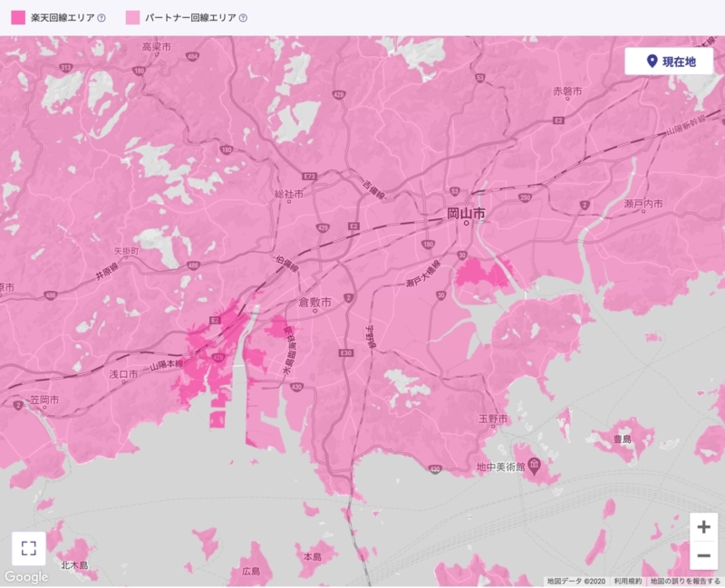This screenshot has height=588, width=725.
Task: Click the 倉敷市 city label
Action: click(314, 303)
